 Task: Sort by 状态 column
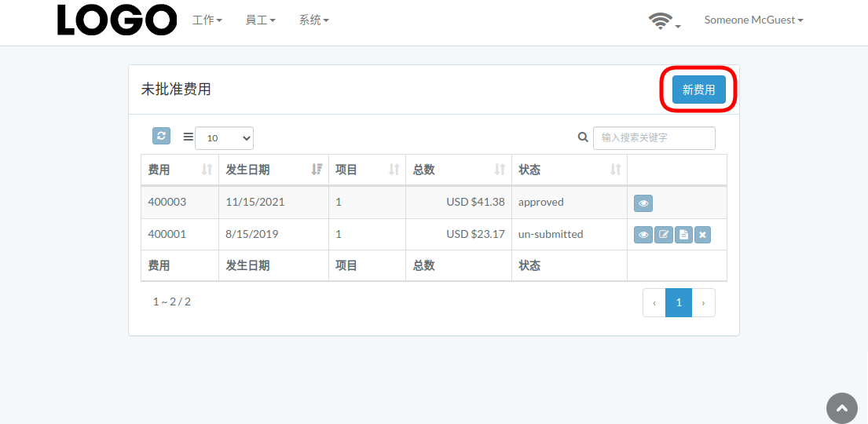(x=570, y=170)
